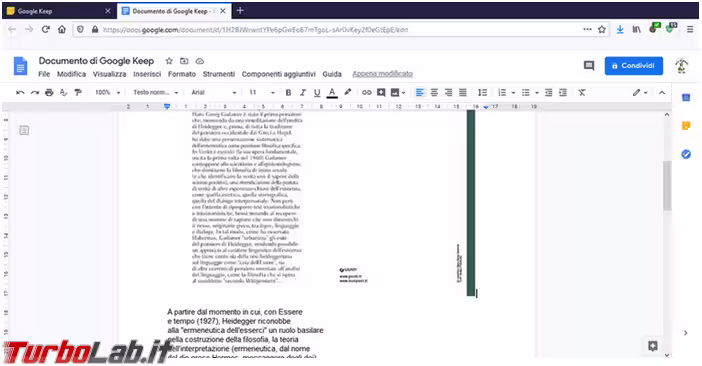
Task: Open the Tasks sidebar icon
Action: pyautogui.click(x=686, y=154)
